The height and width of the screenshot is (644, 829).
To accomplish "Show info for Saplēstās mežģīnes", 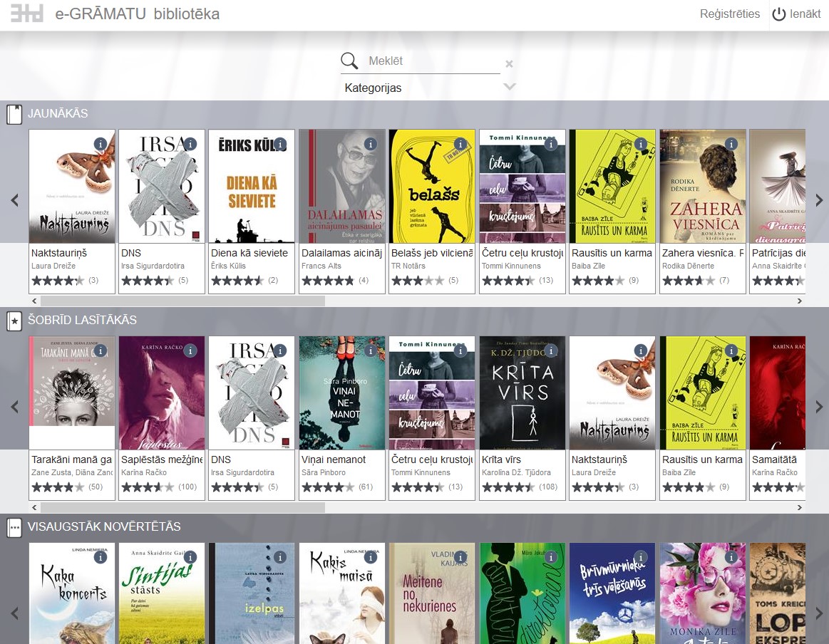I will 190,350.
